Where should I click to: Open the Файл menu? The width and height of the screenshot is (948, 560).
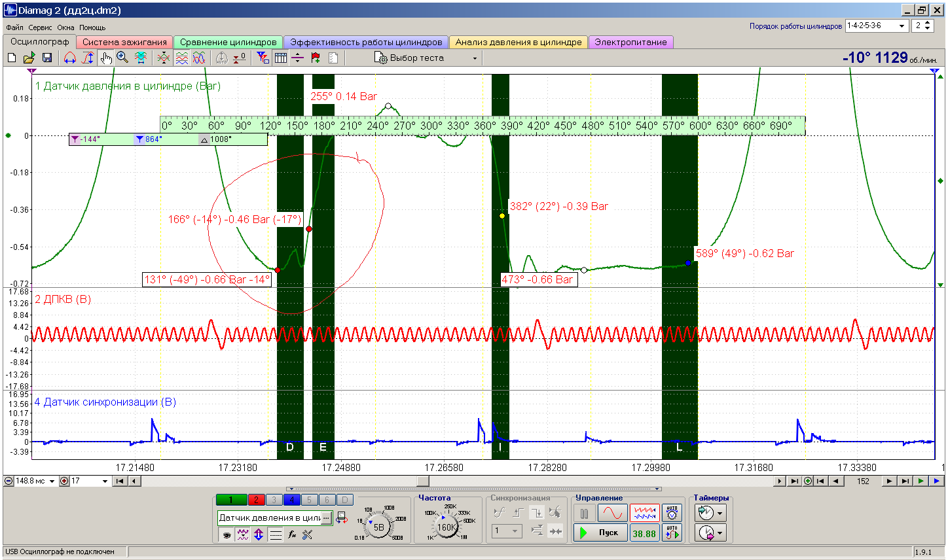(x=14, y=27)
